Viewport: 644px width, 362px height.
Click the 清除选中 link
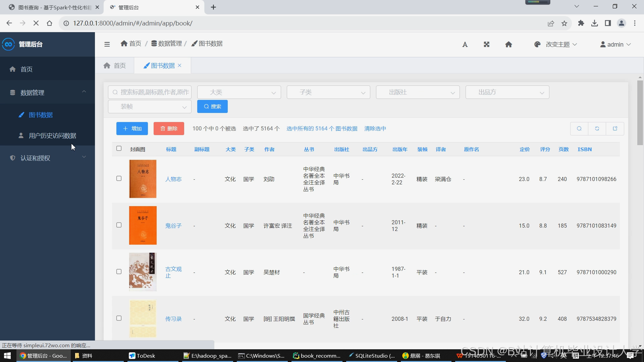coord(375,128)
